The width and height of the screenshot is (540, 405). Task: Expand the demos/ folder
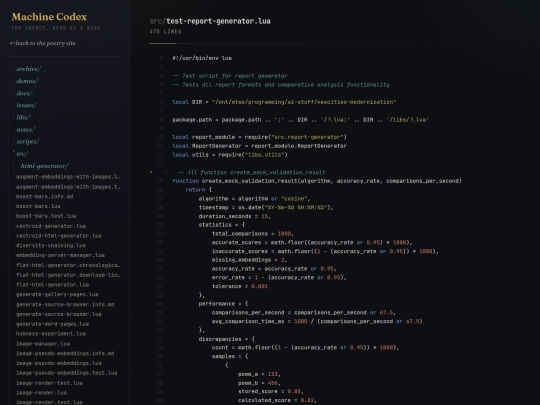point(27,81)
